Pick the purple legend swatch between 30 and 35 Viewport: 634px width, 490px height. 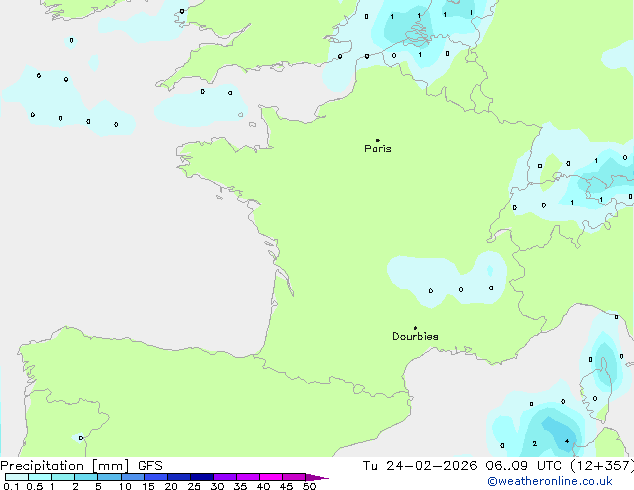(225, 477)
